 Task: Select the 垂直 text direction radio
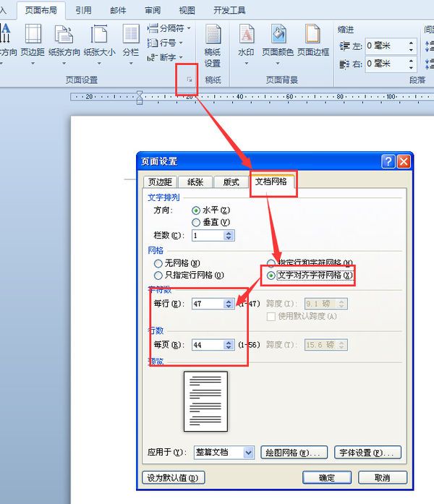[196, 223]
